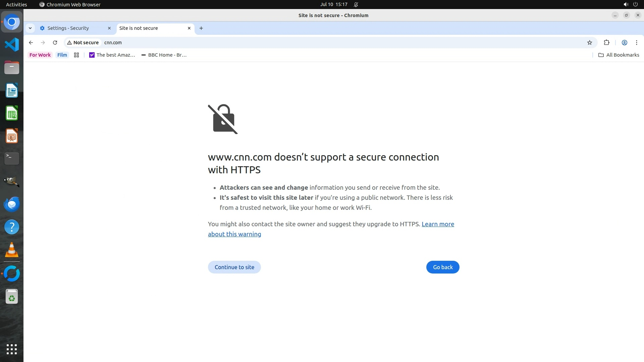Open the tab groups grid icon in the bookmarks bar
The height and width of the screenshot is (362, 644).
pos(76,55)
